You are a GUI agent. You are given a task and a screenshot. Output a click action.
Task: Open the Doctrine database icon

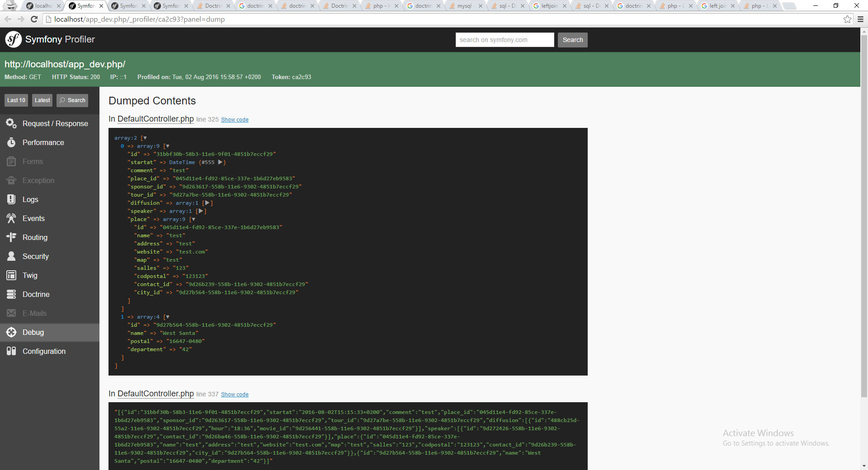pos(11,294)
